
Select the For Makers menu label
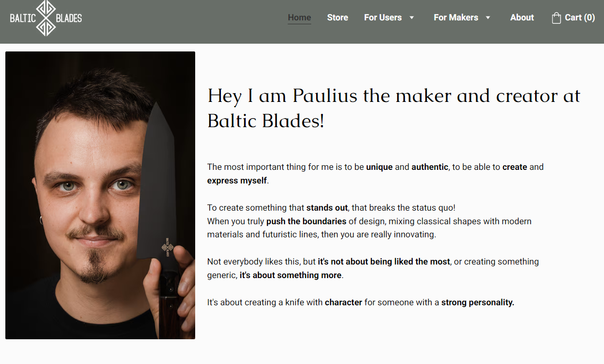456,17
